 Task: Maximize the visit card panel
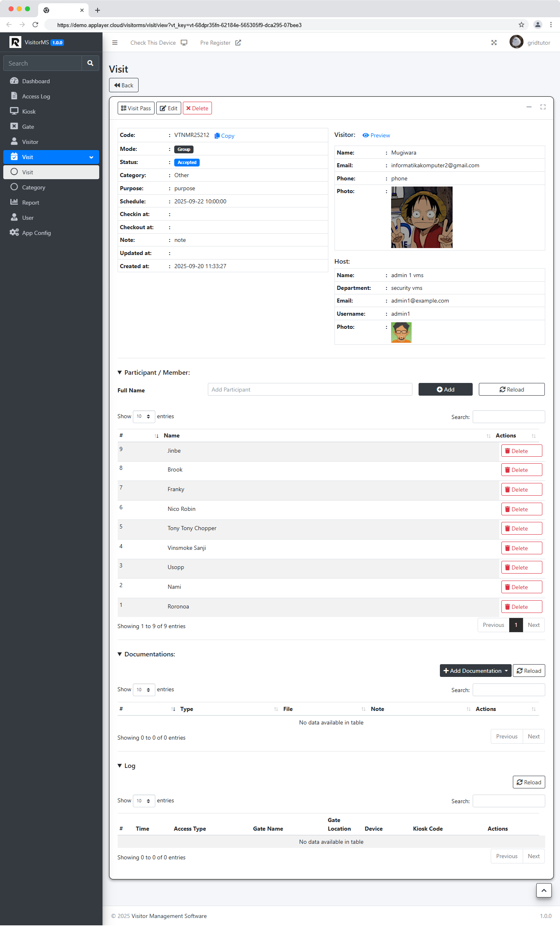pyautogui.click(x=543, y=107)
